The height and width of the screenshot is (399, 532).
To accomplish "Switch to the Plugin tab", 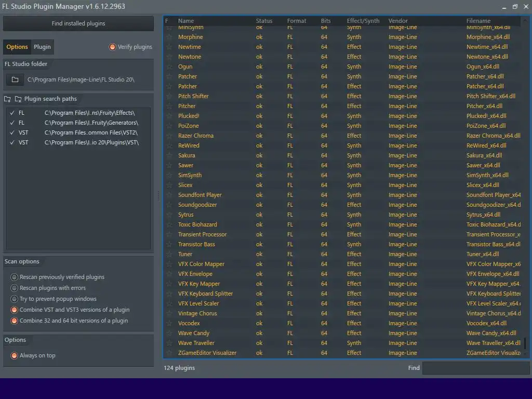I will point(42,47).
